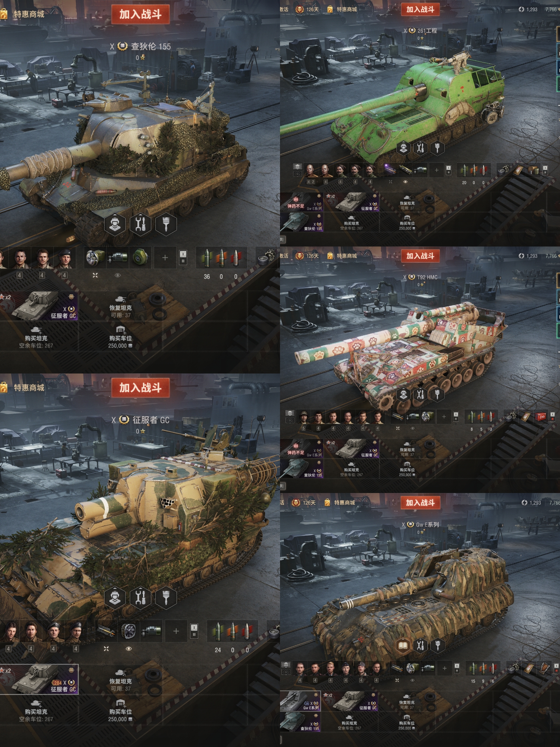Click 加入战斗 button above T92 HMC

click(x=420, y=256)
